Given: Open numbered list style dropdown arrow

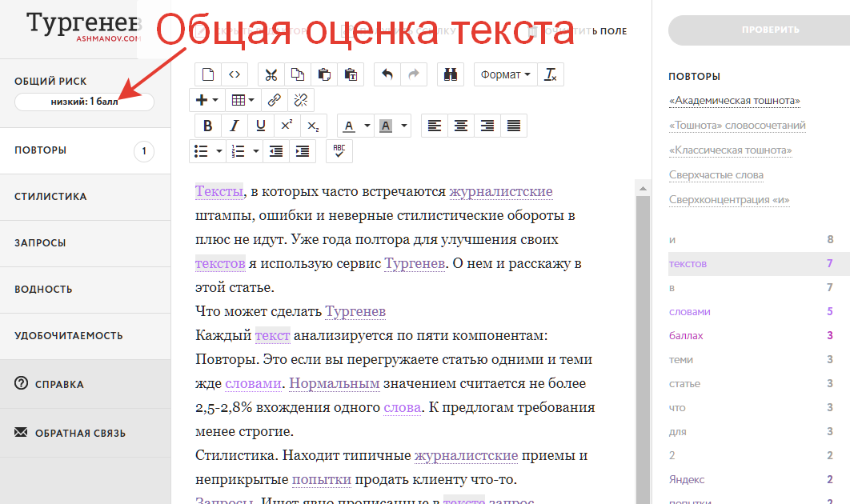Looking at the screenshot, I should (256, 151).
